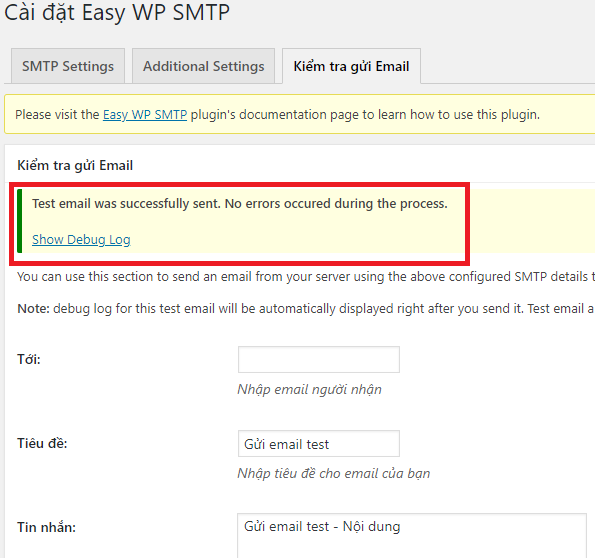The height and width of the screenshot is (558, 595).
Task: Click the 'Nhập tiêu đề cho email của bạn' hint
Action: point(334,473)
